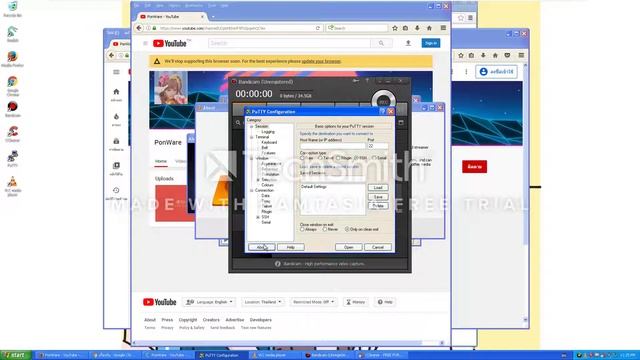The image size is (640, 360).
Task: Collapse the Connection tree node in PuTTY
Action: pos(251,190)
